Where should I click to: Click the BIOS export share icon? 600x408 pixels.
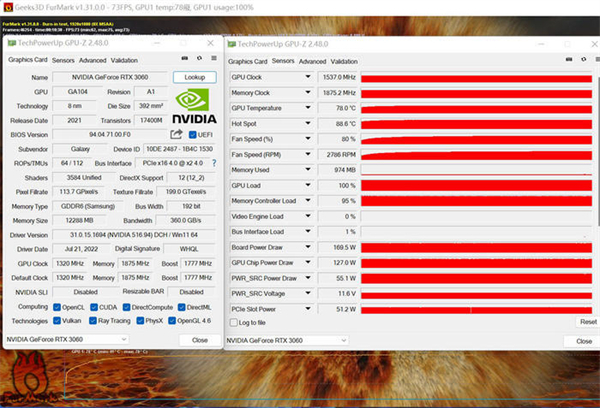[x=176, y=134]
